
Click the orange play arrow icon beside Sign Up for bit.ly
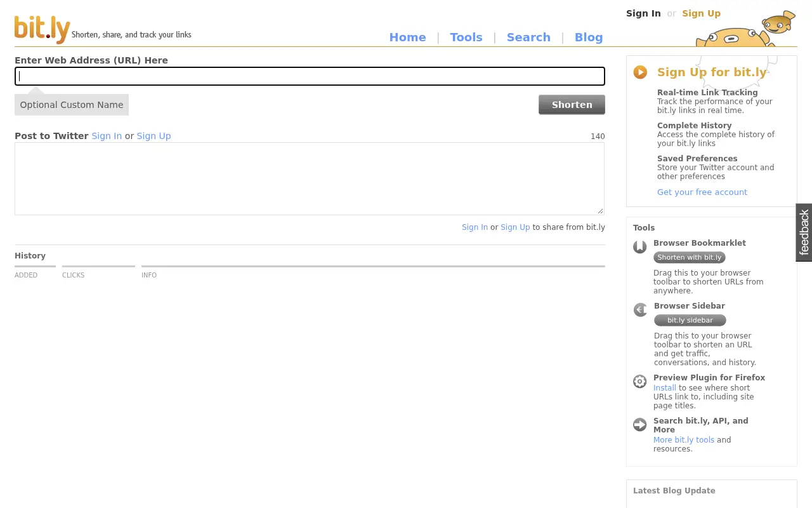point(640,72)
